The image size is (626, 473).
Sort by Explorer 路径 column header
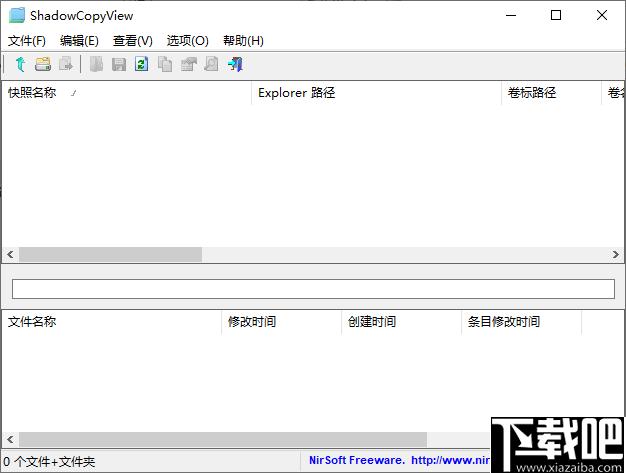coord(376,93)
